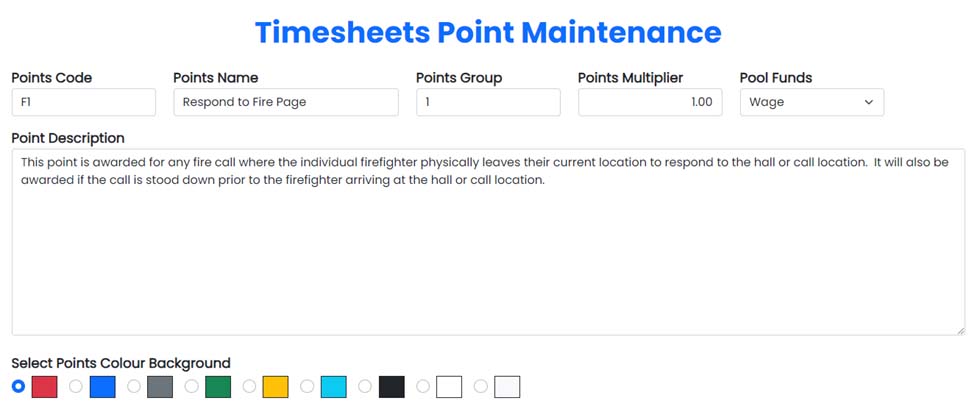Select the radio button for the green colour
The width and height of the screenshot is (980, 409).
192,386
